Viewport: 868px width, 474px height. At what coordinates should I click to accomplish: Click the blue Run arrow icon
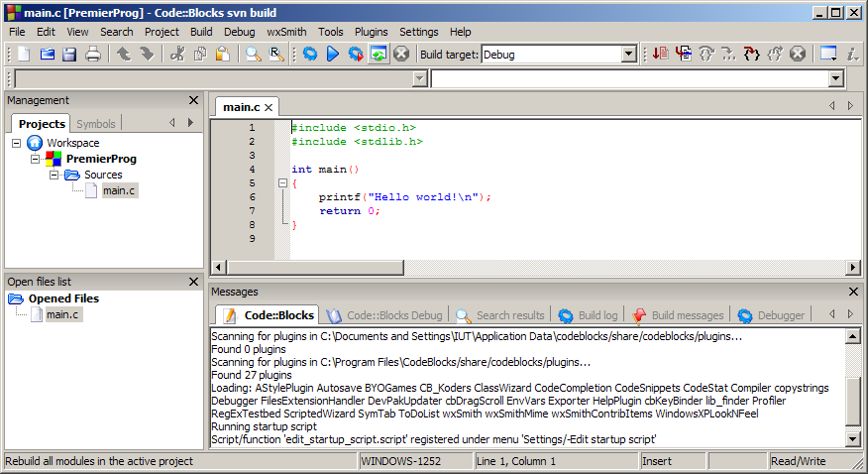(x=333, y=54)
